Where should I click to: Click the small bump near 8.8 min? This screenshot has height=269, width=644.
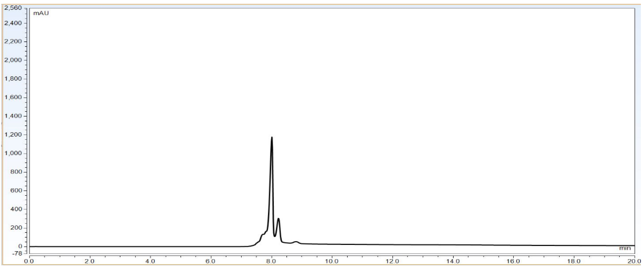(x=296, y=242)
